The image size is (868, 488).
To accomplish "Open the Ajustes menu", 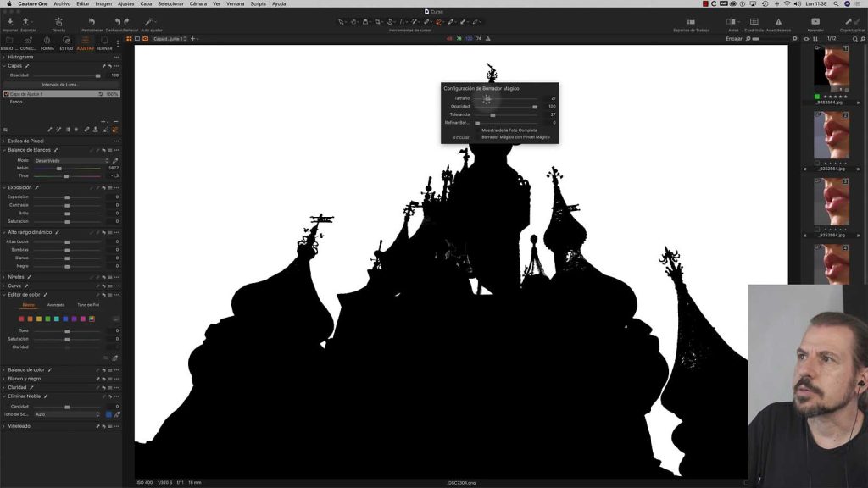I will [x=125, y=4].
